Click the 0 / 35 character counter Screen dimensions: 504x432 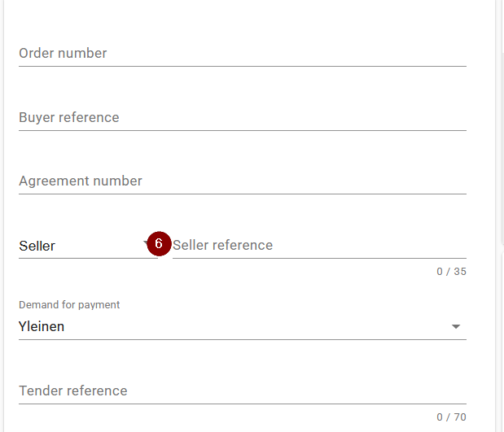coord(451,272)
